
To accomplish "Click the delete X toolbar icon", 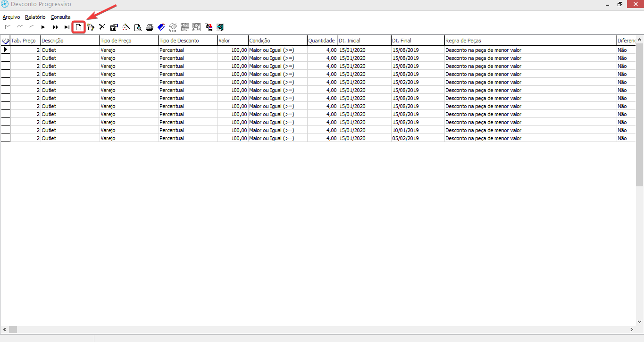I will pos(102,27).
